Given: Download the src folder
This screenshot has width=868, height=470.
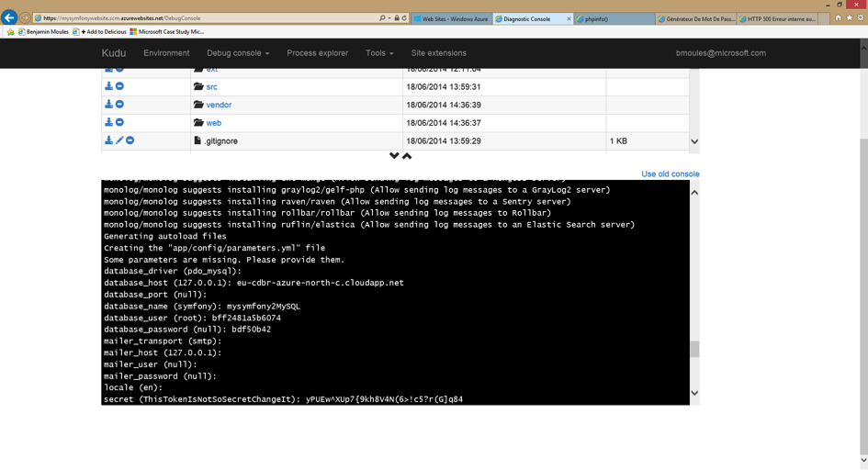Looking at the screenshot, I should coord(108,86).
